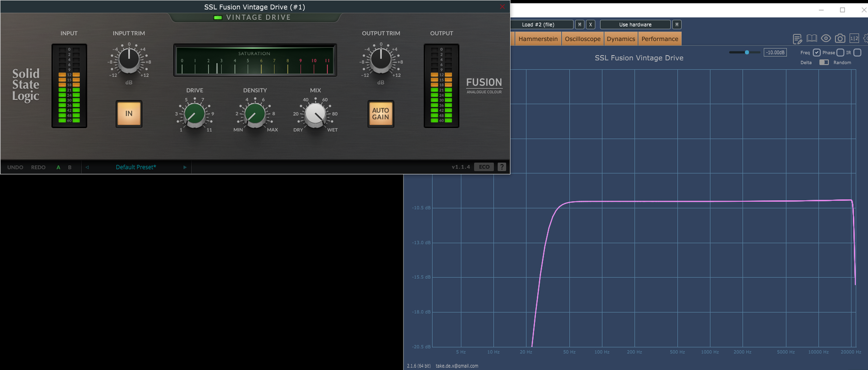The height and width of the screenshot is (370, 868).
Task: Click the -10.00dB value field
Action: pyautogui.click(x=775, y=53)
